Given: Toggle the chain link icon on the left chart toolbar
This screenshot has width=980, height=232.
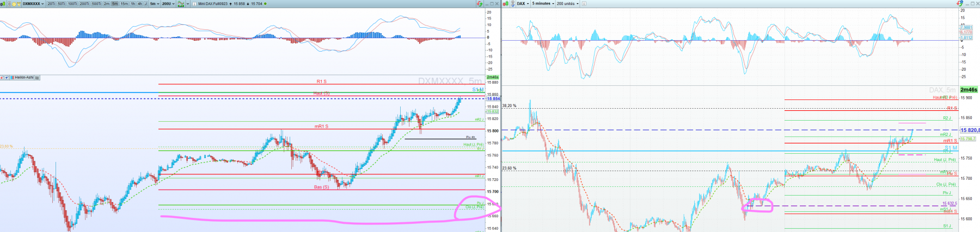Looking at the screenshot, I should click(9, 4).
